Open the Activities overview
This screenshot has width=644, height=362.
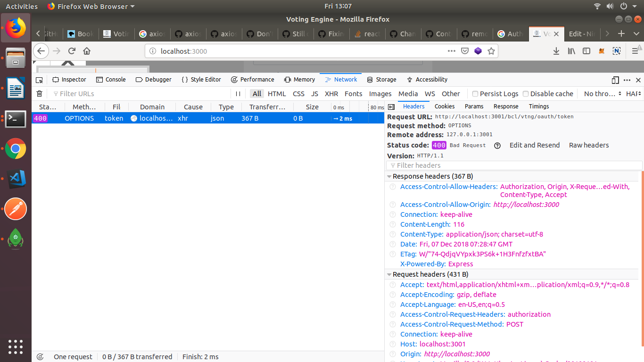(22, 7)
